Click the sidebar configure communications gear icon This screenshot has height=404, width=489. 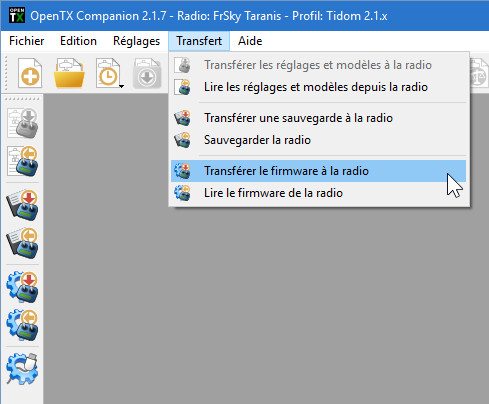pyautogui.click(x=22, y=369)
